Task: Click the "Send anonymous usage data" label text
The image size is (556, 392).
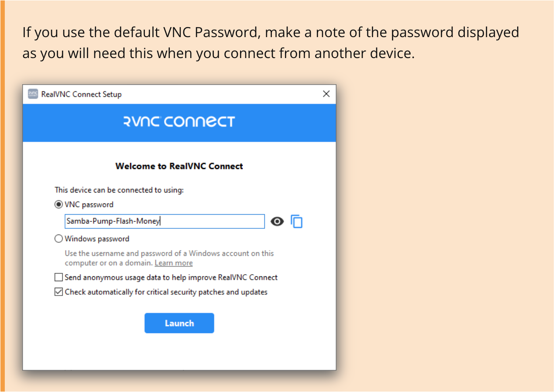Action: [x=171, y=277]
